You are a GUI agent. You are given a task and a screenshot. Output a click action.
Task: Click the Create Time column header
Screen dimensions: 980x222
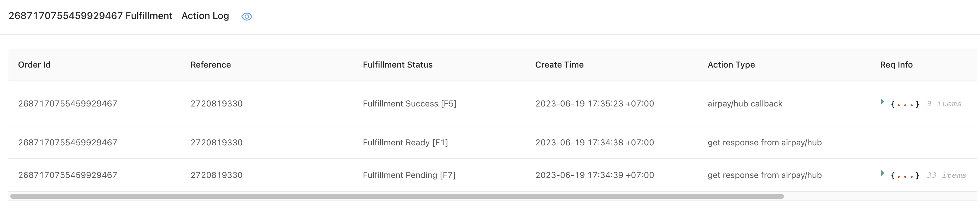559,65
